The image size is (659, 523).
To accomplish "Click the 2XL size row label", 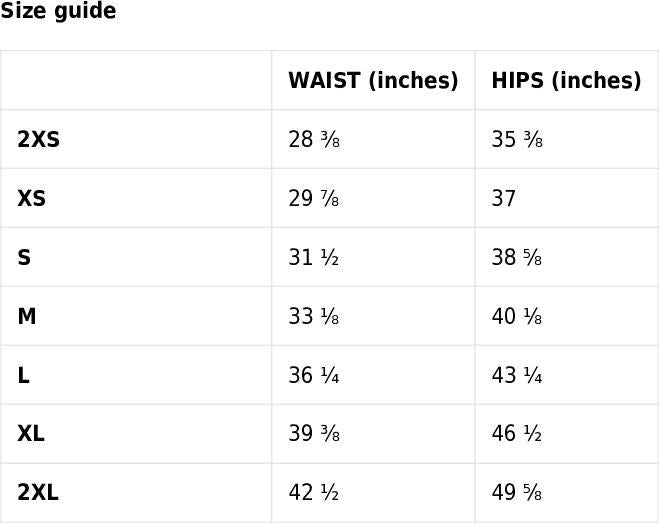I will tap(38, 493).
